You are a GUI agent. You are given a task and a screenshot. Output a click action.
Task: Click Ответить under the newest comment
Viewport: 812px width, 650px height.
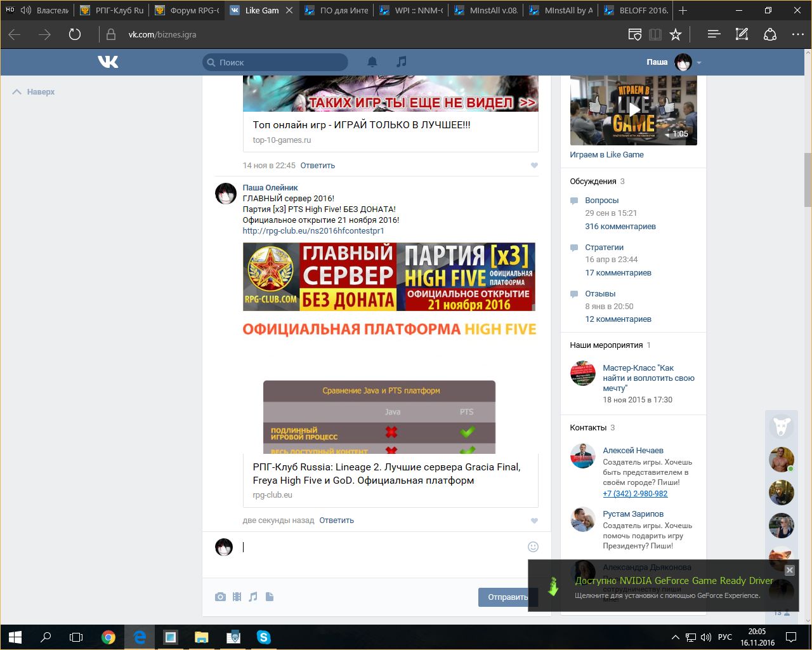click(337, 521)
